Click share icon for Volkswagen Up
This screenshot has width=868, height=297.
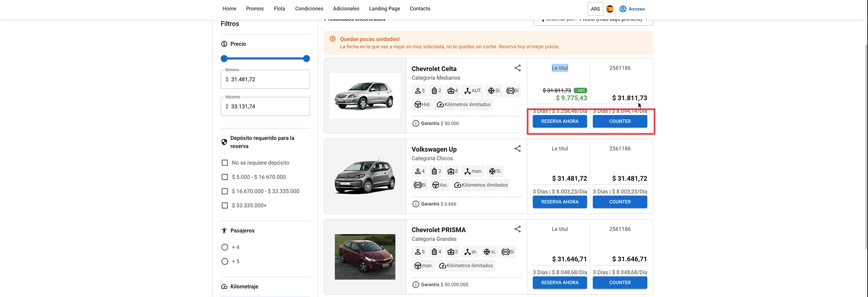[517, 149]
